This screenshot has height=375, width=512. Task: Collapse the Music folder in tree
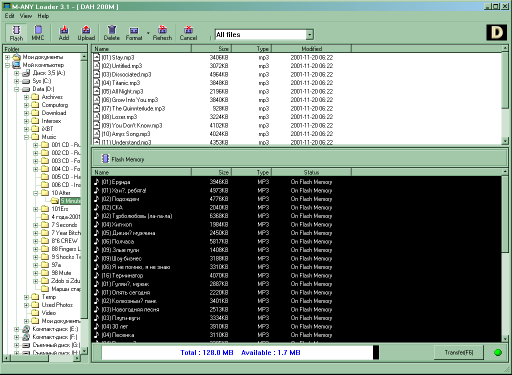[27, 137]
